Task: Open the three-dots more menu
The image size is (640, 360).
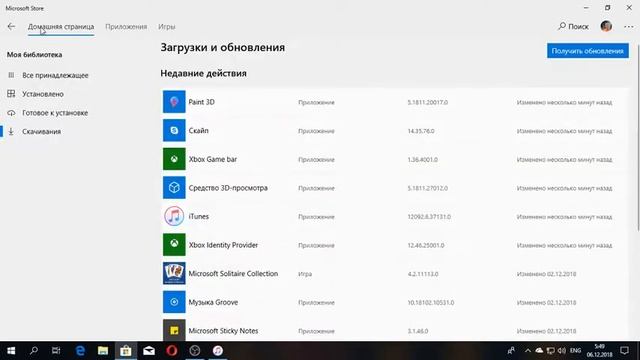Action: [629, 27]
